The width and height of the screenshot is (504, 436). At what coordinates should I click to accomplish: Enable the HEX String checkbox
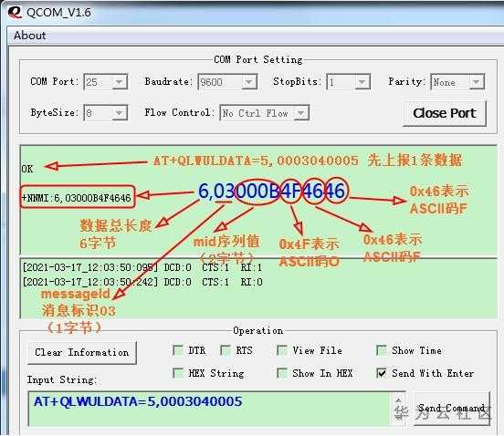178,373
